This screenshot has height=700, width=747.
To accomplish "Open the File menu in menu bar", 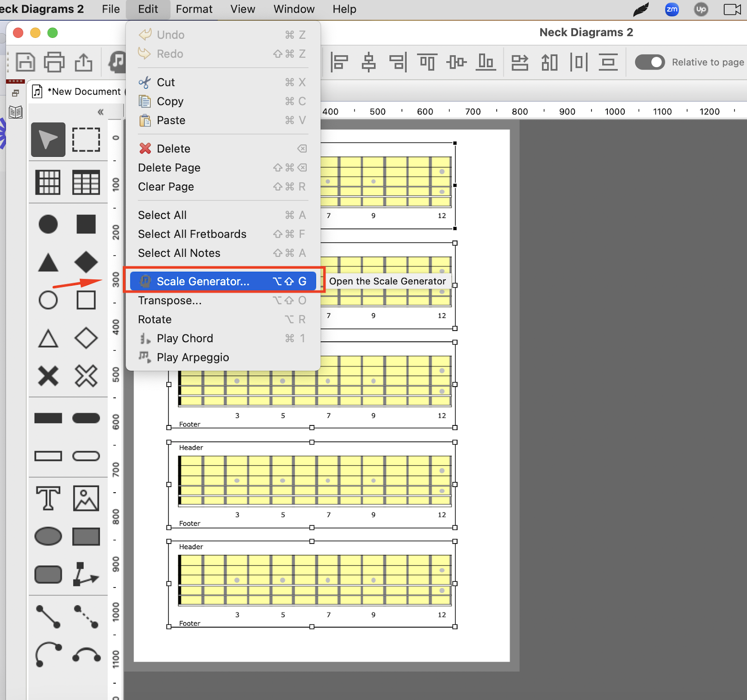I will 111,9.
